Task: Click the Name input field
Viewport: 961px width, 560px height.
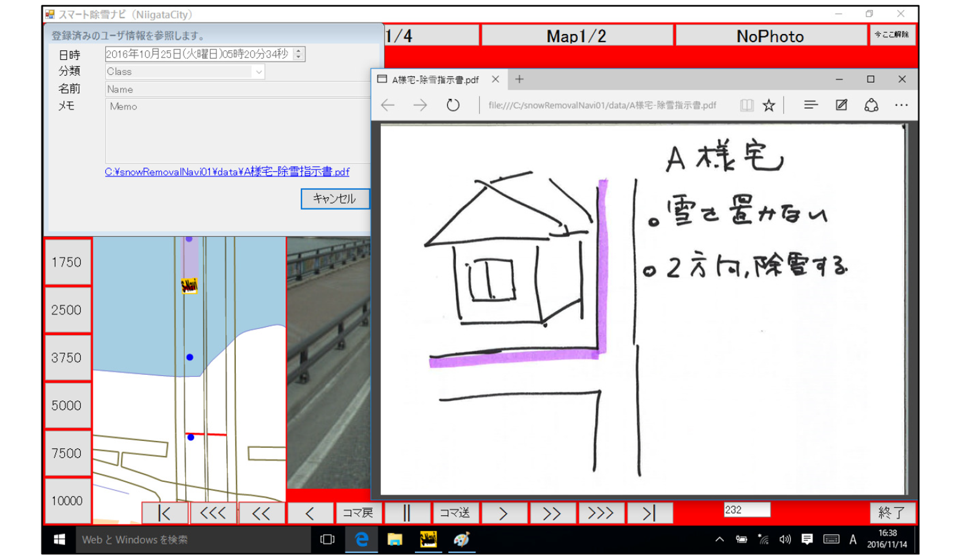Action: 238,89
